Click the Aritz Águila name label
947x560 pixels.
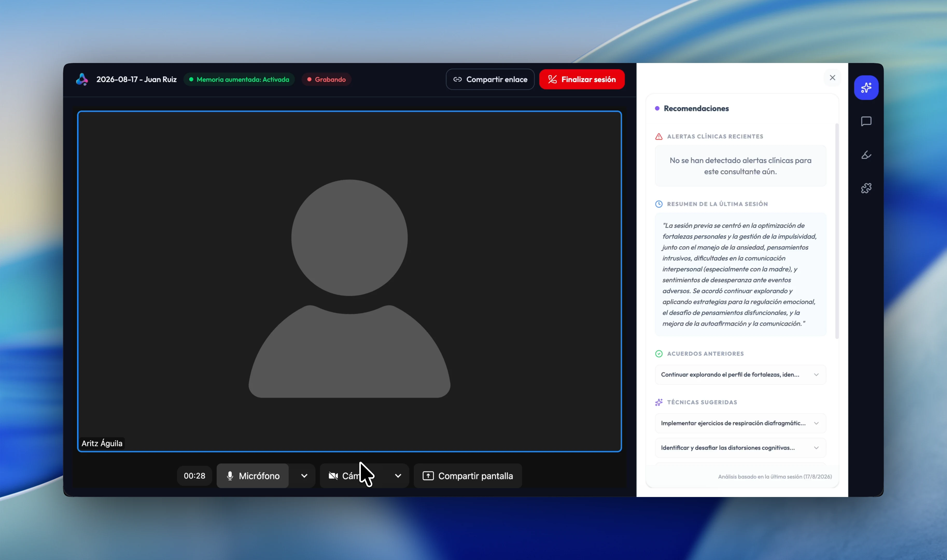[102, 443]
